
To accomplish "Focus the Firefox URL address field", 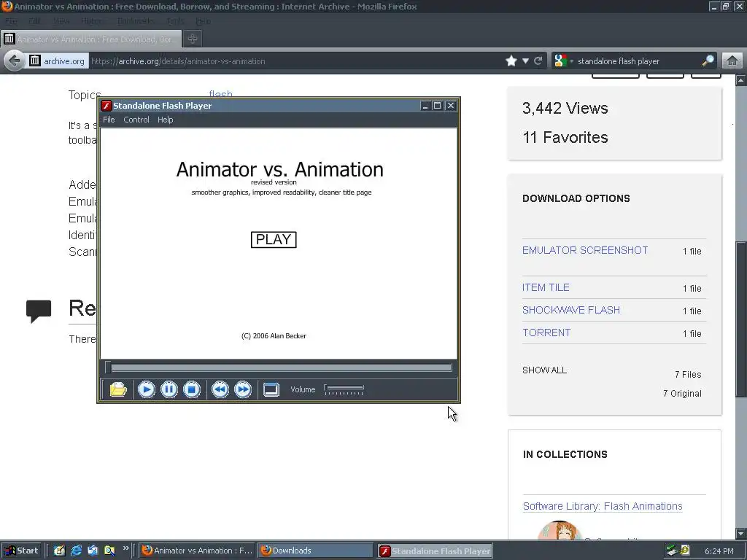I will 295,61.
